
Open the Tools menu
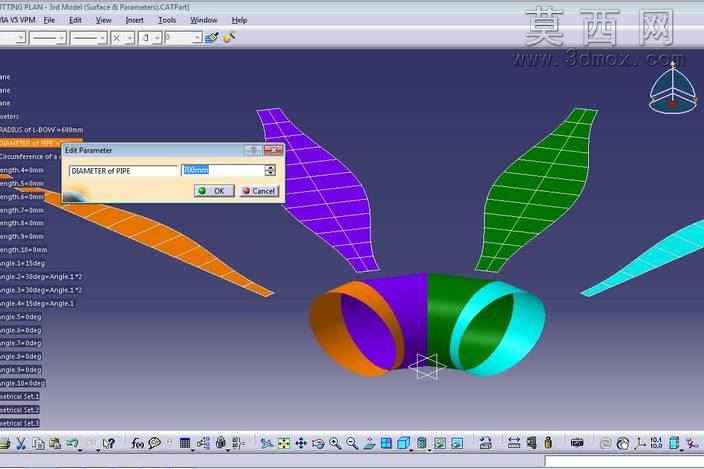(167, 20)
